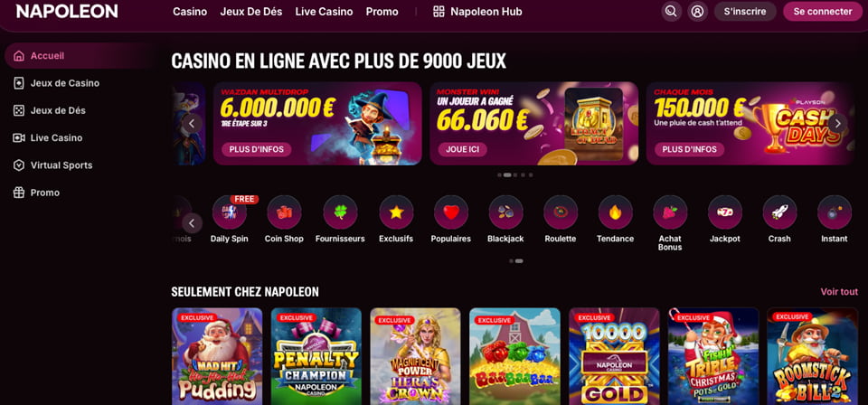Select the Blackjack category icon
This screenshot has height=405, width=868.
tap(505, 212)
